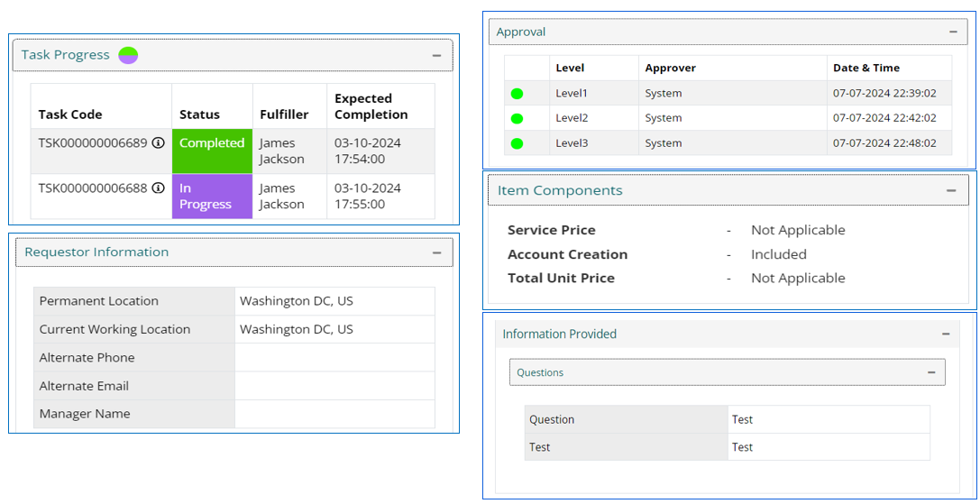Click the Alternate Email value field
This screenshot has height=504, width=980.
pyautogui.click(x=334, y=386)
